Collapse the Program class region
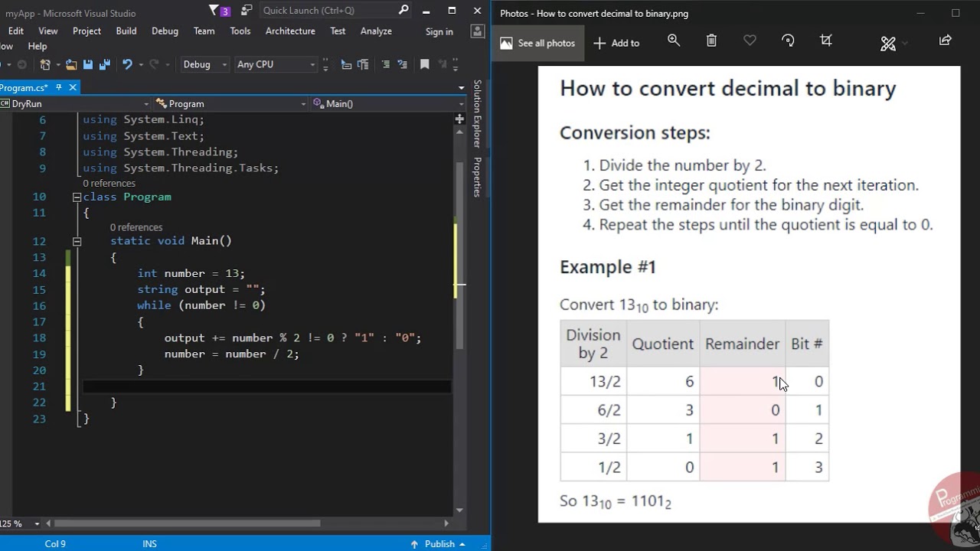This screenshot has width=980, height=551. 77,197
